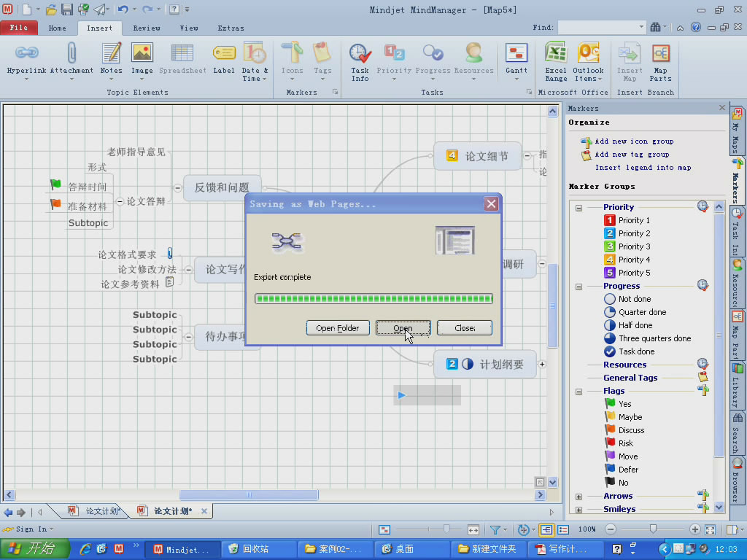Switch to the View ribbon tab

[189, 28]
